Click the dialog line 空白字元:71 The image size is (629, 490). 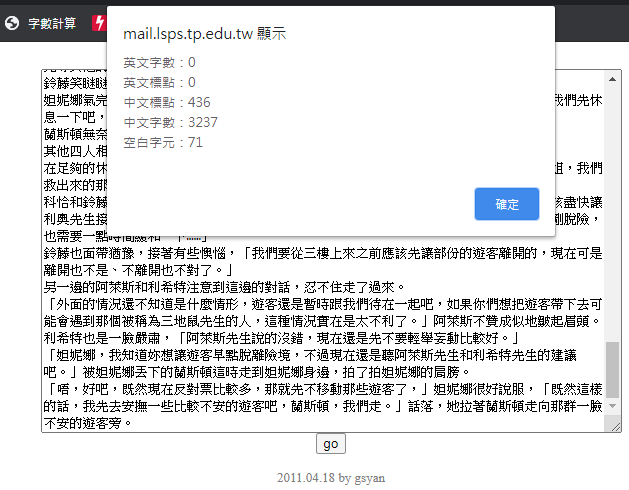pos(163,142)
